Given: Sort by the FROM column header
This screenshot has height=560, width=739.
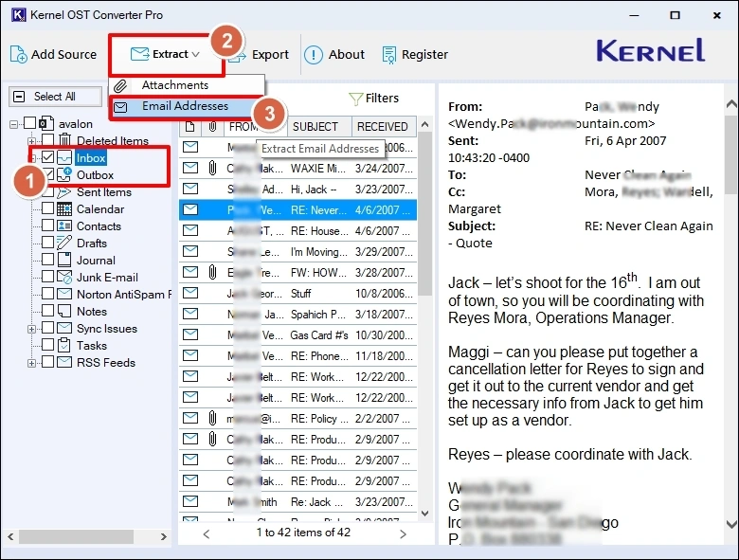Looking at the screenshot, I should (x=255, y=127).
